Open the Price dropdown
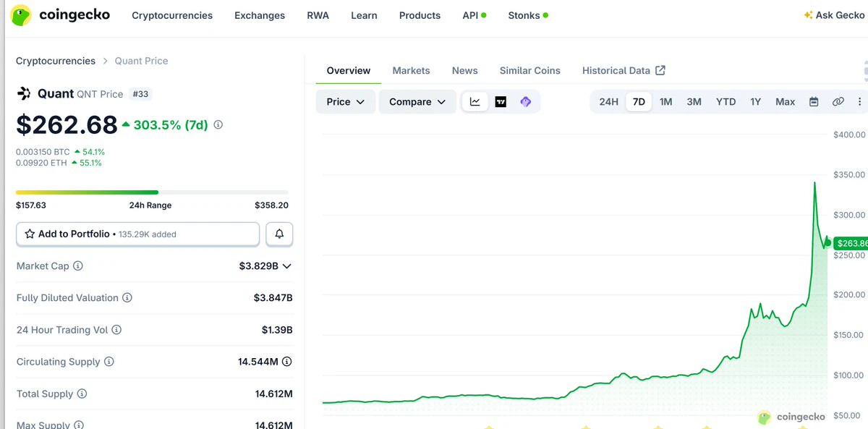This screenshot has width=868, height=429. 346,102
